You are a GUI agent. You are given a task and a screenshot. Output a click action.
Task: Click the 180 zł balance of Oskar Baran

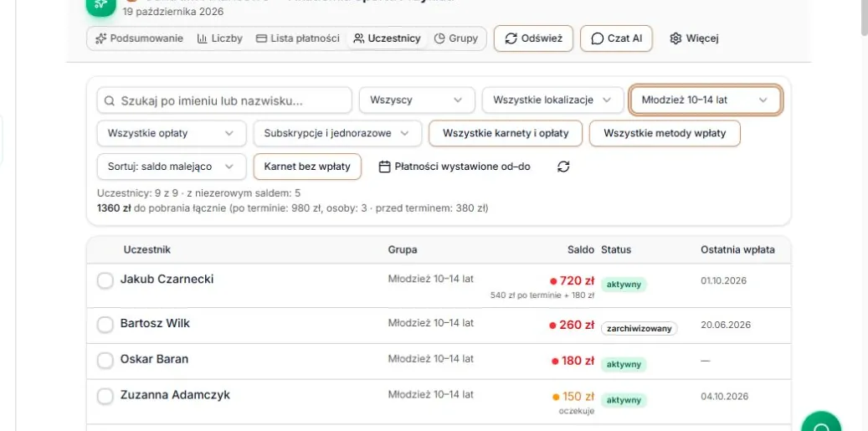click(x=578, y=361)
